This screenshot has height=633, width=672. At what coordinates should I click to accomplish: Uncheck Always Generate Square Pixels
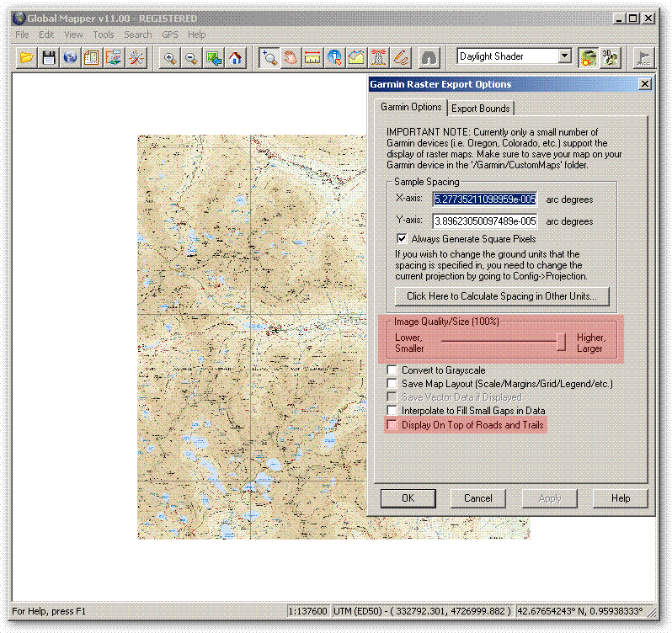coord(402,239)
